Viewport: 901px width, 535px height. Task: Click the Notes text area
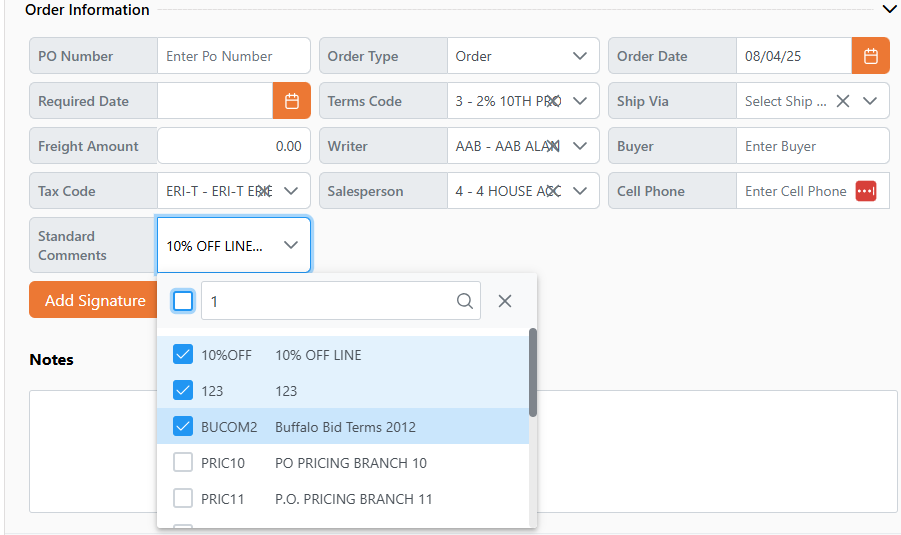pos(463,451)
